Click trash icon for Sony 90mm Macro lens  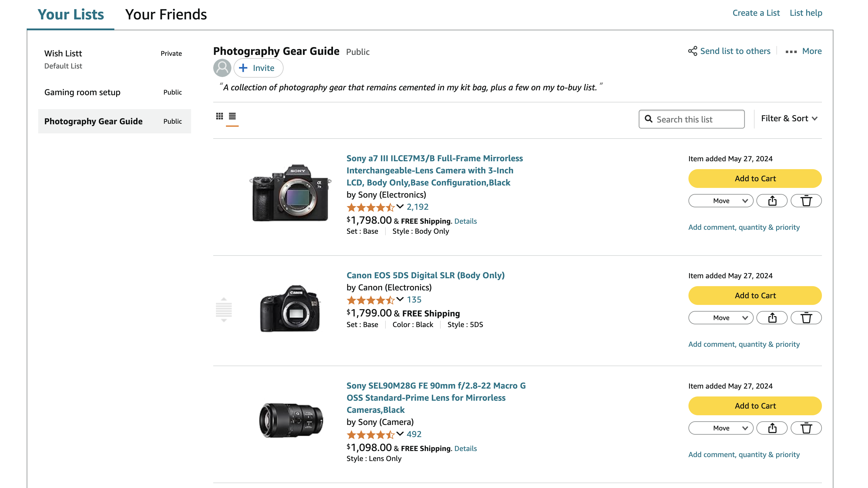pos(806,428)
